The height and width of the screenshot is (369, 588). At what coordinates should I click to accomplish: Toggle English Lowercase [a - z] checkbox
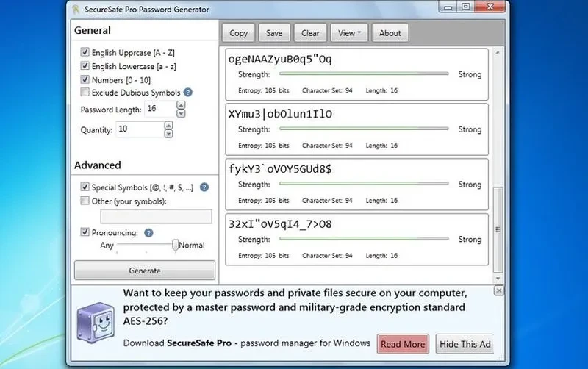(x=85, y=65)
